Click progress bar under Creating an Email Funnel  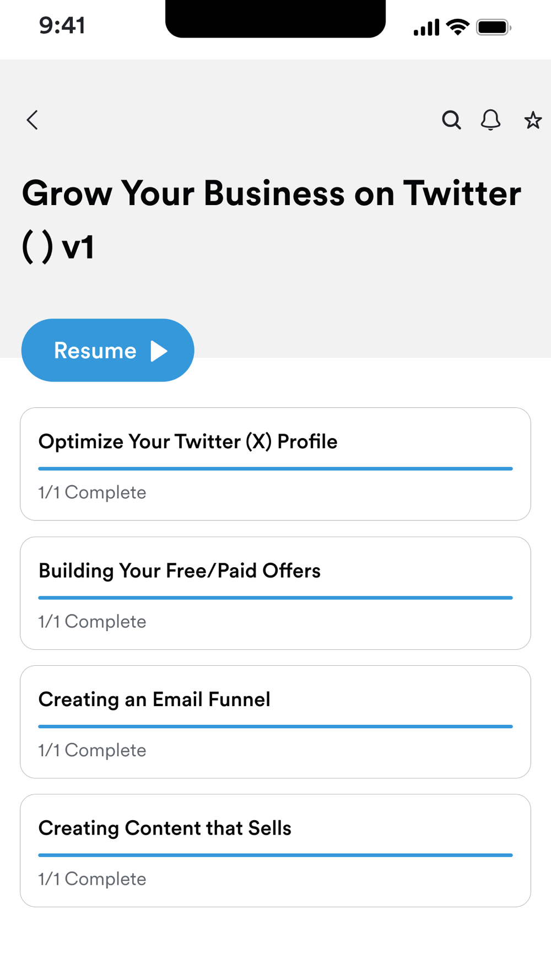click(275, 726)
